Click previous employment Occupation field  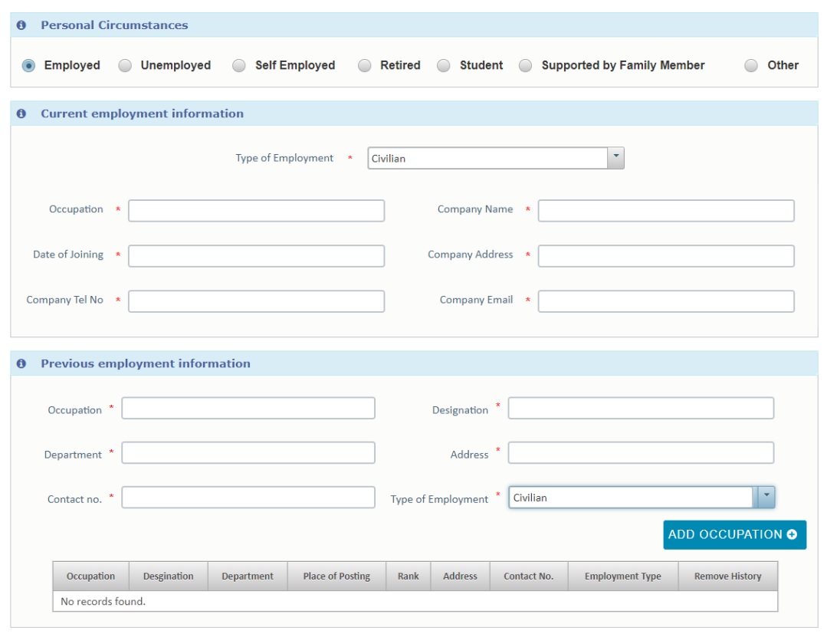248,408
